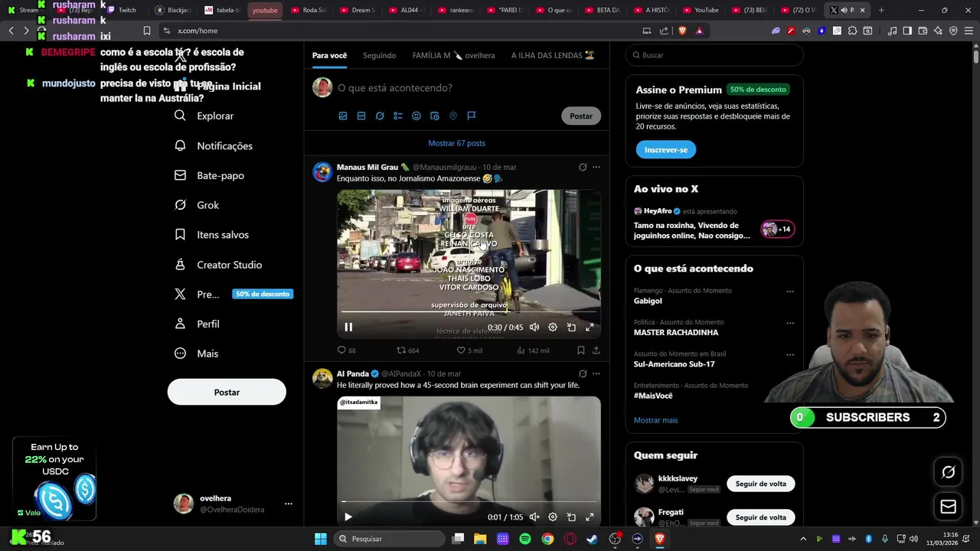Enter fullscreen on AI Panda video
The height and width of the screenshot is (551, 980).
[x=590, y=517]
